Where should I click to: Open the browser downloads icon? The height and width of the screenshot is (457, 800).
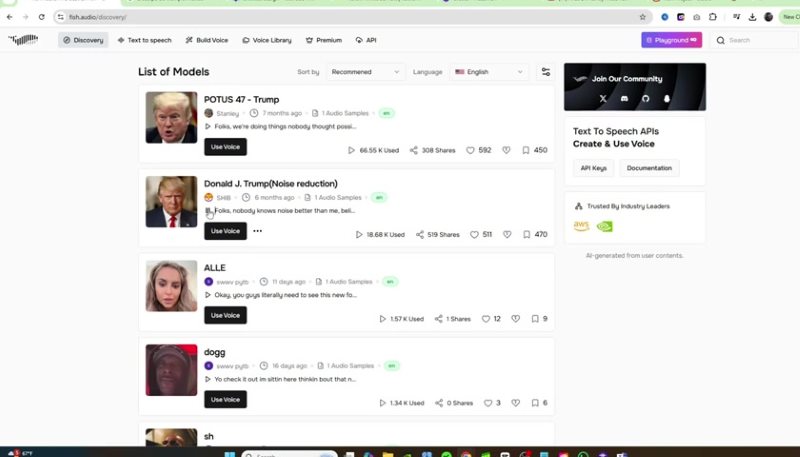(752, 17)
